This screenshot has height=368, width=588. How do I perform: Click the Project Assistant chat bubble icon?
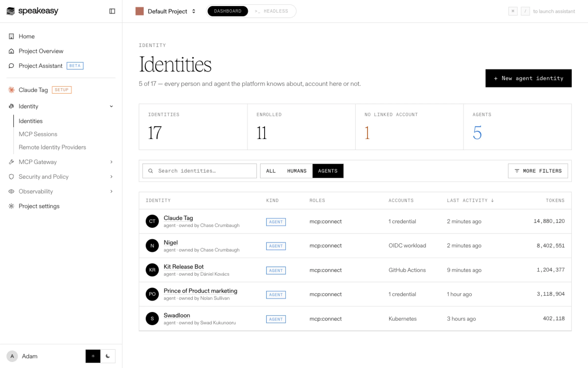pos(11,66)
